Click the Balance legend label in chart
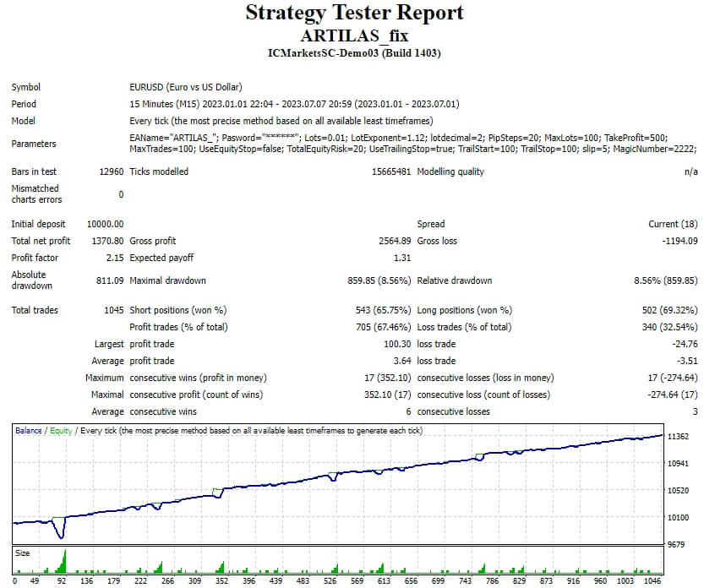This screenshot has width=704, height=588. (30, 431)
